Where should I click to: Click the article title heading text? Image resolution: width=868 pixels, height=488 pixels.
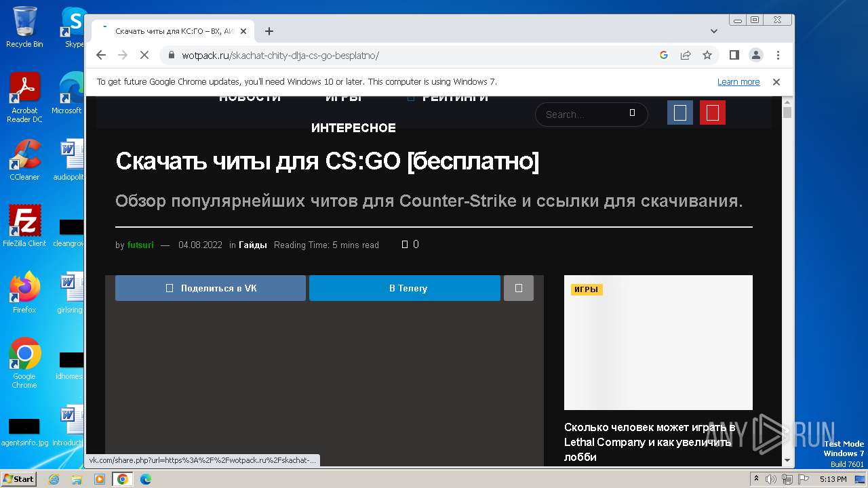pyautogui.click(x=328, y=162)
